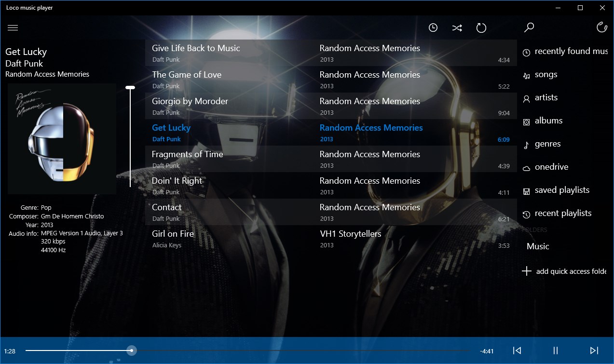This screenshot has width=614, height=364.
Task: Click the 320 kbps audio info
Action: [53, 242]
